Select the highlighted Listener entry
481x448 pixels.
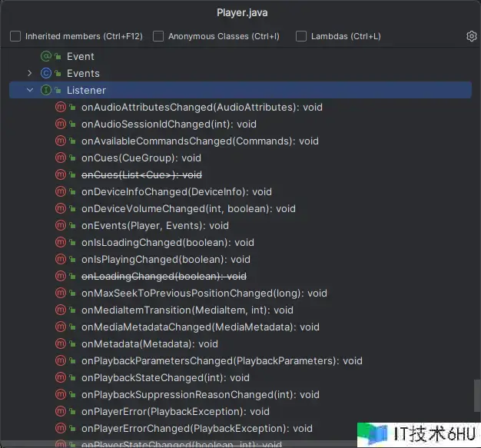240,90
